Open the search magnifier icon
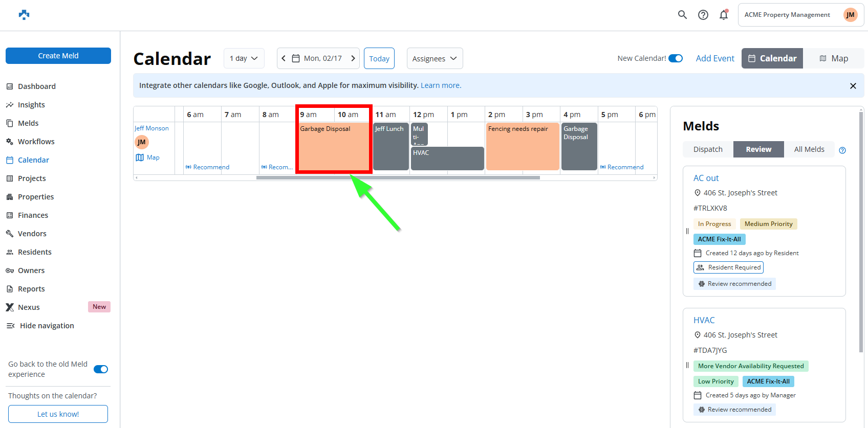 [x=682, y=15]
